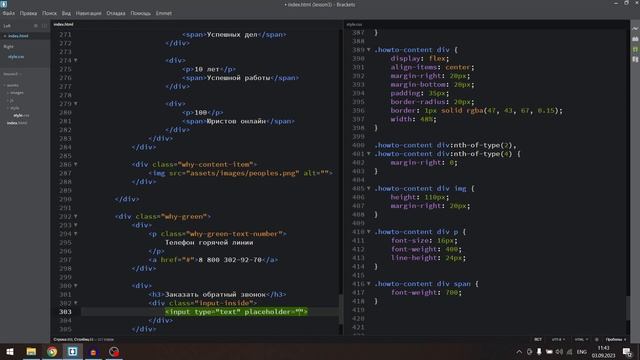
Task: Click the taskbar clock 11:43
Action: coord(603,348)
